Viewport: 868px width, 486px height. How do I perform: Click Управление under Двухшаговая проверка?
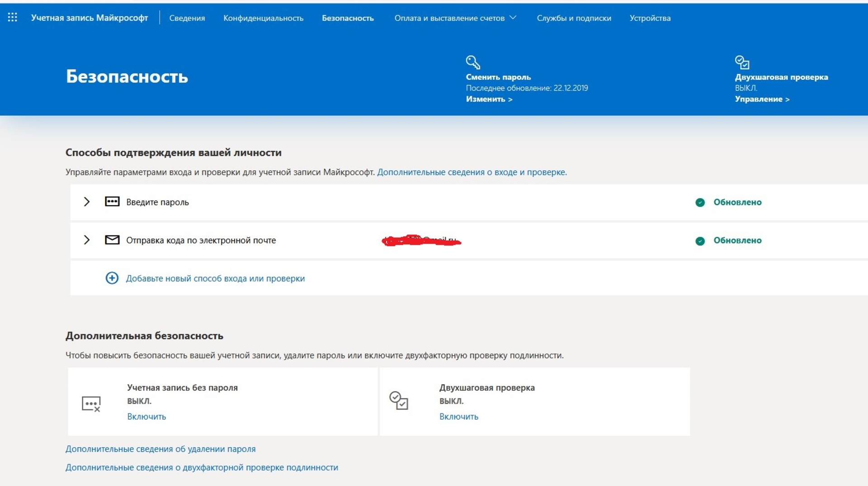(x=762, y=99)
